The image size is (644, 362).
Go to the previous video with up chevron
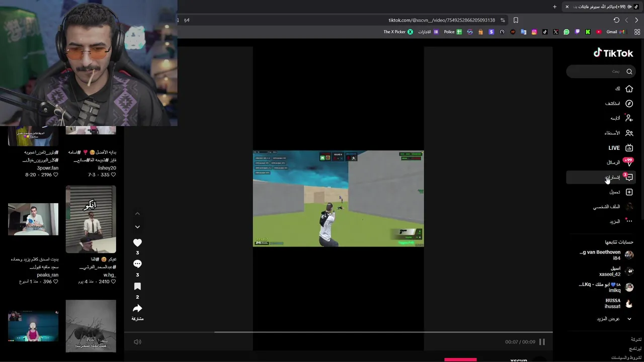[x=137, y=214]
